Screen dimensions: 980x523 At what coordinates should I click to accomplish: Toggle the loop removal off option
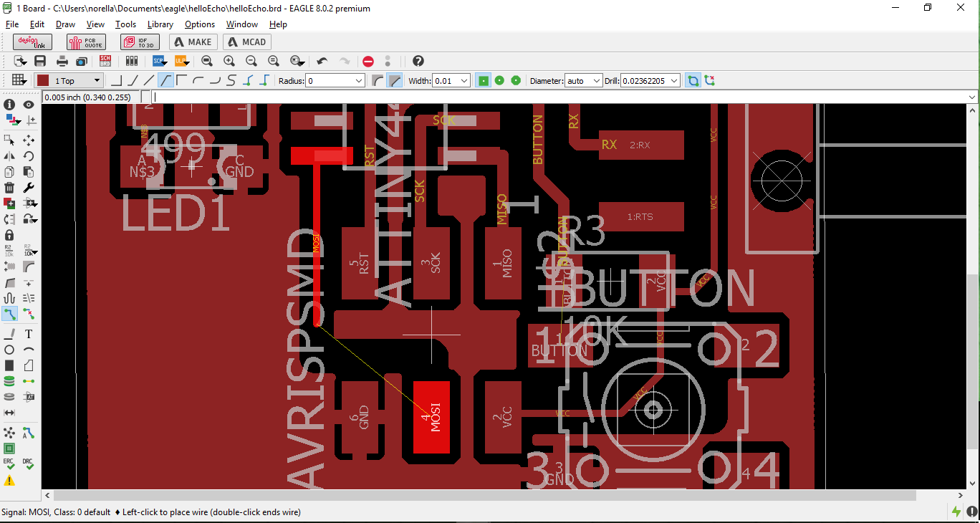click(709, 80)
